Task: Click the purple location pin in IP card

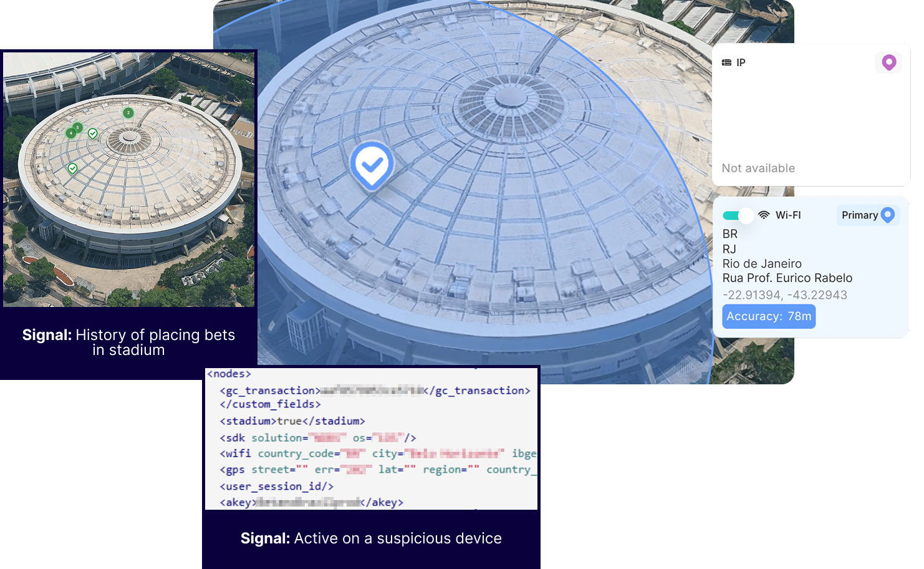Action: 888,62
